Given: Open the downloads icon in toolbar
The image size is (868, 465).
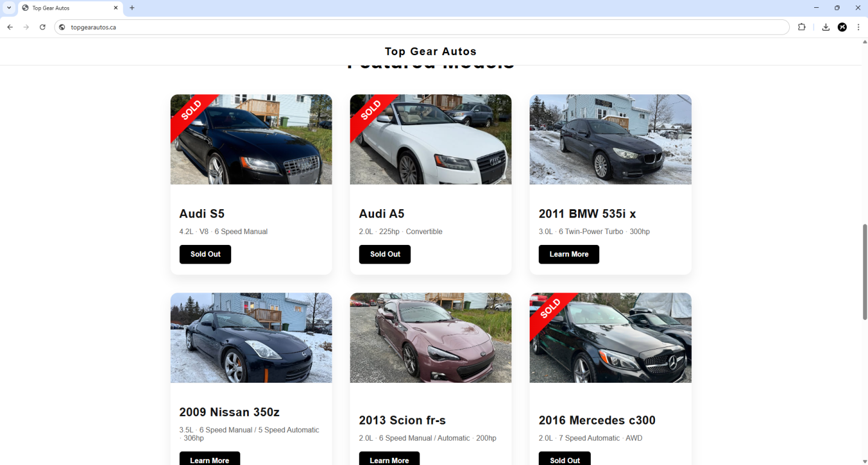Looking at the screenshot, I should (x=826, y=27).
